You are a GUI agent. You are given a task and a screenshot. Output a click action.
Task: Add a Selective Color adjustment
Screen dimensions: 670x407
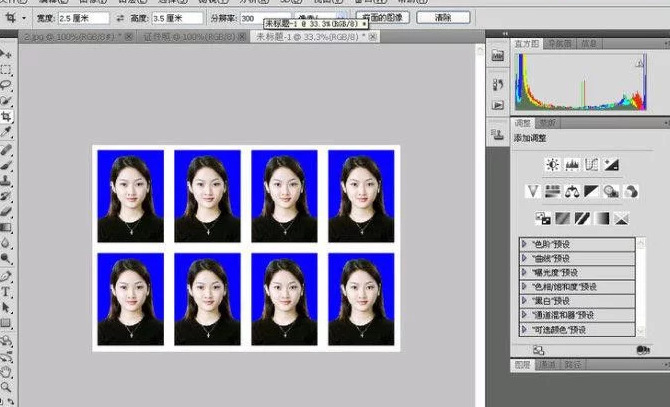[621, 219]
